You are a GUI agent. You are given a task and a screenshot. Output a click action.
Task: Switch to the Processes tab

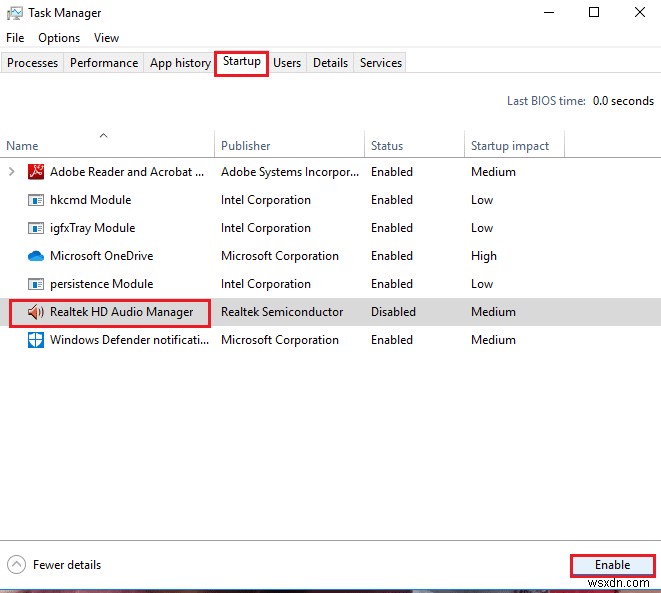pyautogui.click(x=32, y=63)
